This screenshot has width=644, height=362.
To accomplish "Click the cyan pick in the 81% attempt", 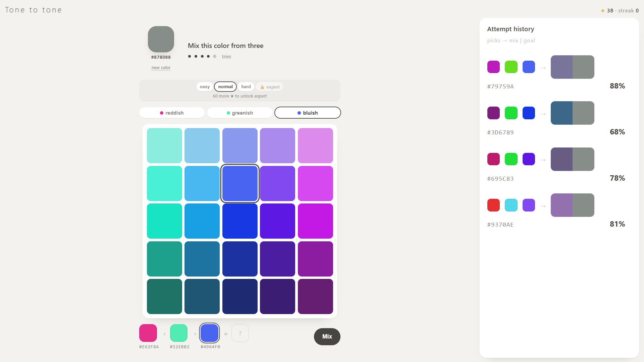I will [511, 205].
